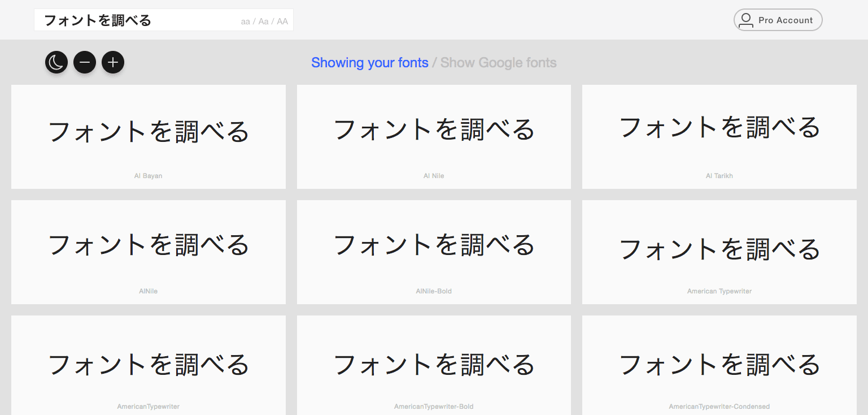This screenshot has width=868, height=415.
Task: Switch to Show Google fonts
Action: [x=499, y=63]
